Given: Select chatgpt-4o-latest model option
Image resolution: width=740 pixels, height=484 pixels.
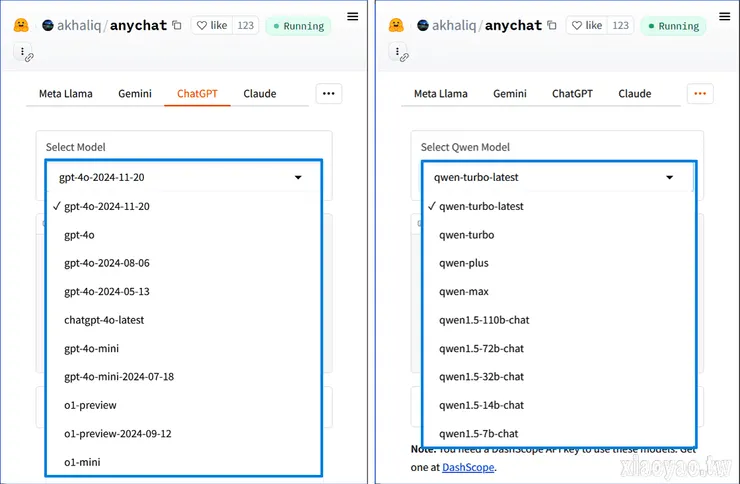Looking at the screenshot, I should (184, 320).
